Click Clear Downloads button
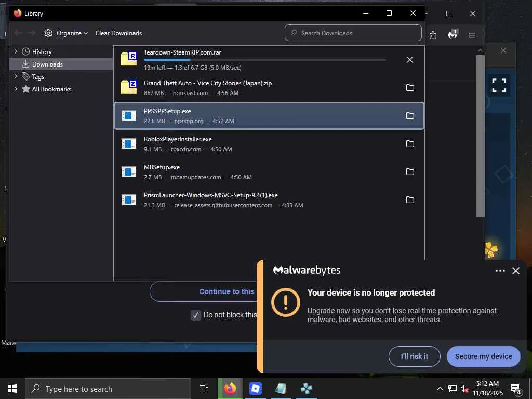This screenshot has height=399, width=532. click(x=118, y=33)
